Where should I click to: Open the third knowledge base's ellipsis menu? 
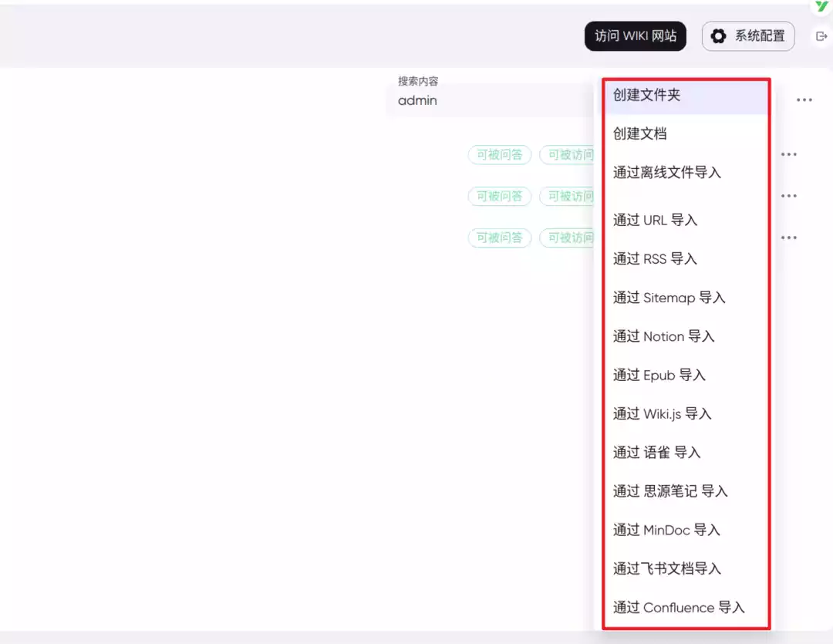788,238
